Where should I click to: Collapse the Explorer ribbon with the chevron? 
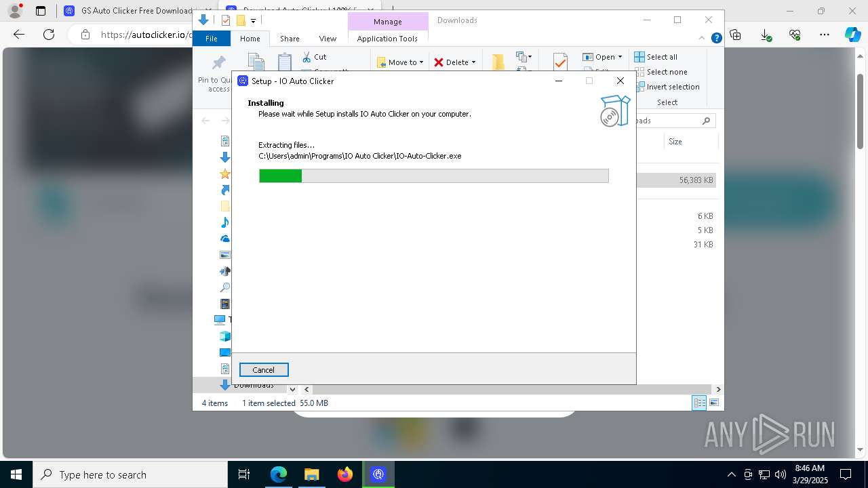[x=703, y=39]
